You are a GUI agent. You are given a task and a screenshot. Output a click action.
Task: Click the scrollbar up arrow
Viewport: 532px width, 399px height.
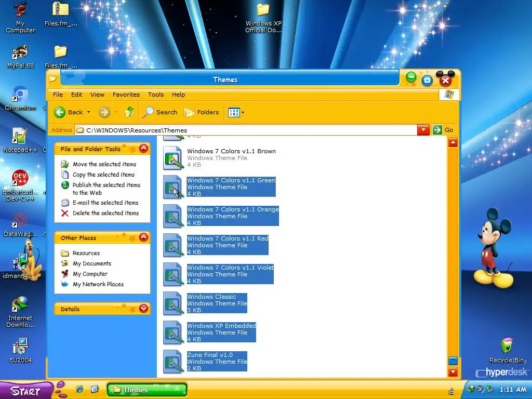(x=453, y=142)
